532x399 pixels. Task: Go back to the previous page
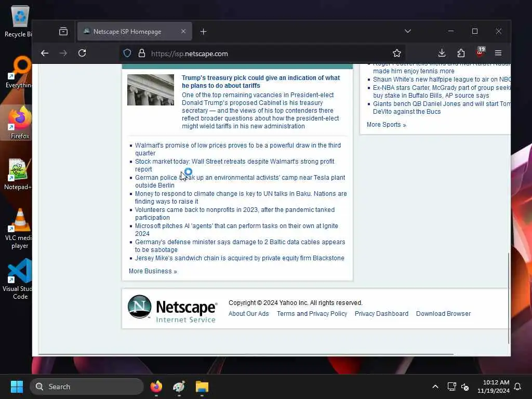pos(45,54)
